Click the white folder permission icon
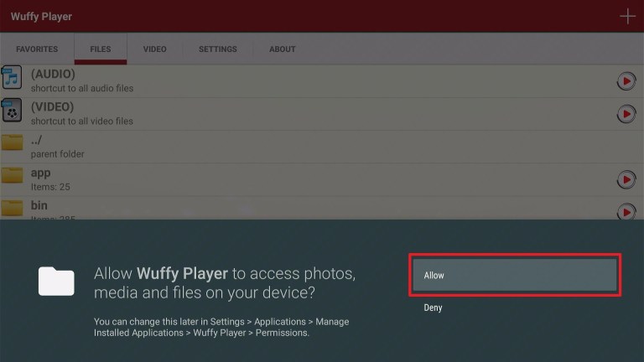The height and width of the screenshot is (362, 644). 56,282
